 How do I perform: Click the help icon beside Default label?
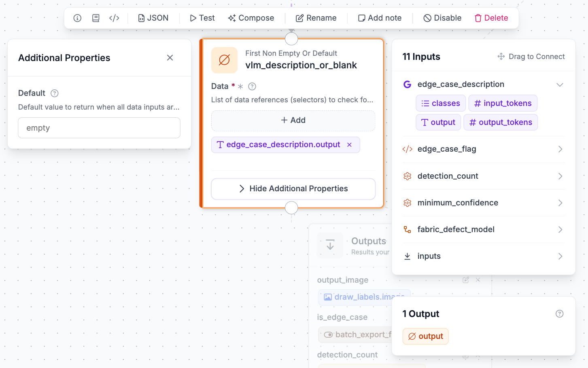click(55, 93)
